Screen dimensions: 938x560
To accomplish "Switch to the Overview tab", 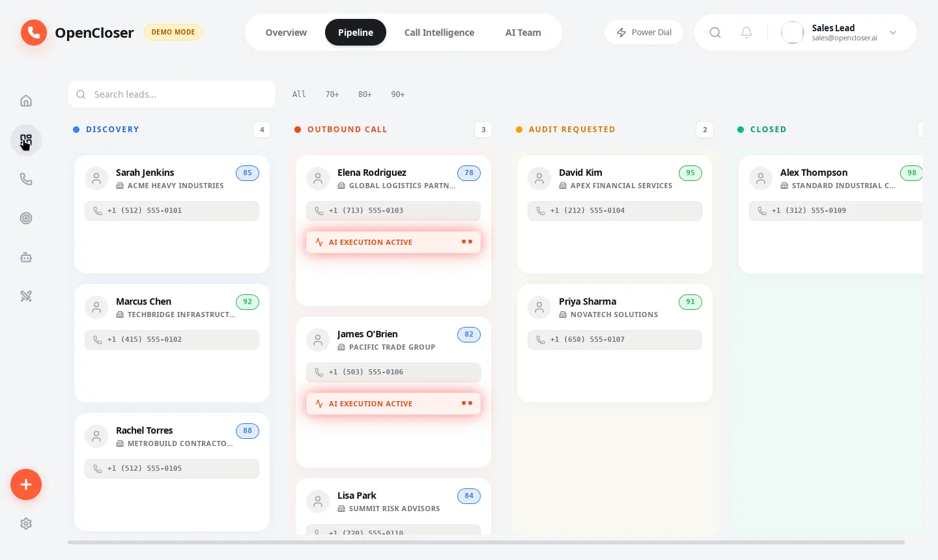I will tap(286, 33).
